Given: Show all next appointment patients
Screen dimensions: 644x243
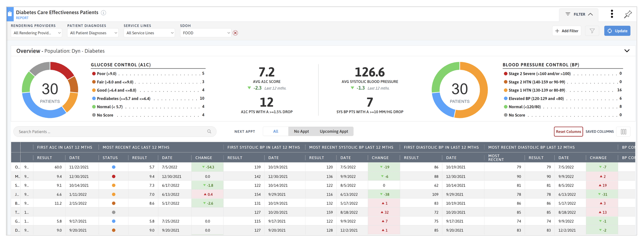Looking at the screenshot, I should pos(276,131).
